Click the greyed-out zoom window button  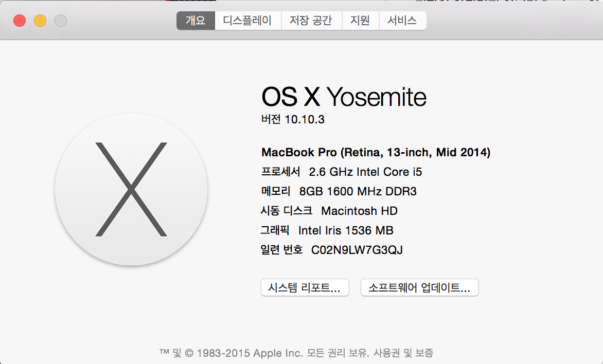pos(61,21)
